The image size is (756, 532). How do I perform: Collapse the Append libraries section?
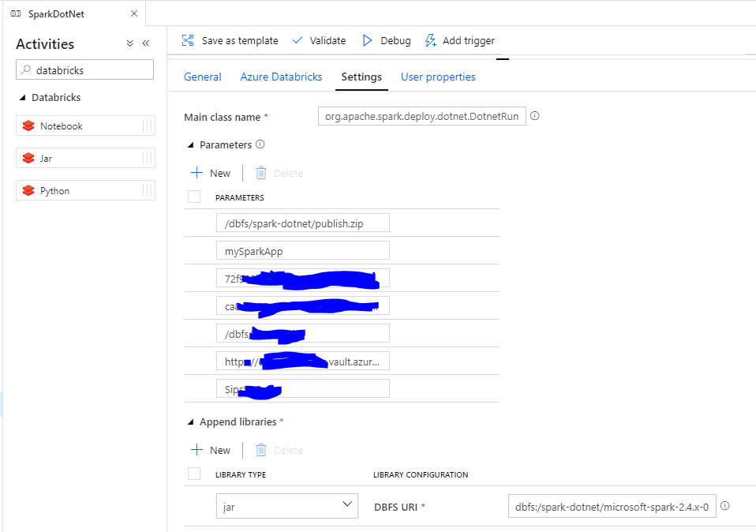[x=190, y=422]
